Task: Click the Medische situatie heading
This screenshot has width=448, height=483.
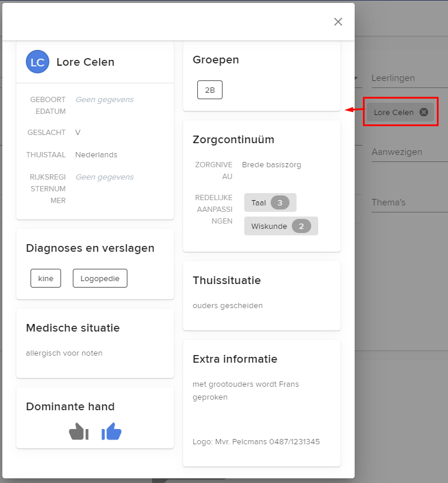Action: (73, 327)
